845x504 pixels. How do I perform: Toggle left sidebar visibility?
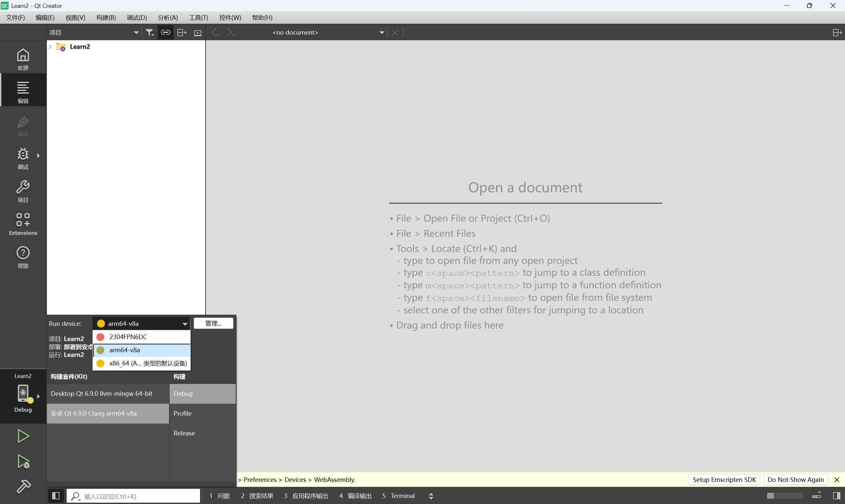[56, 496]
